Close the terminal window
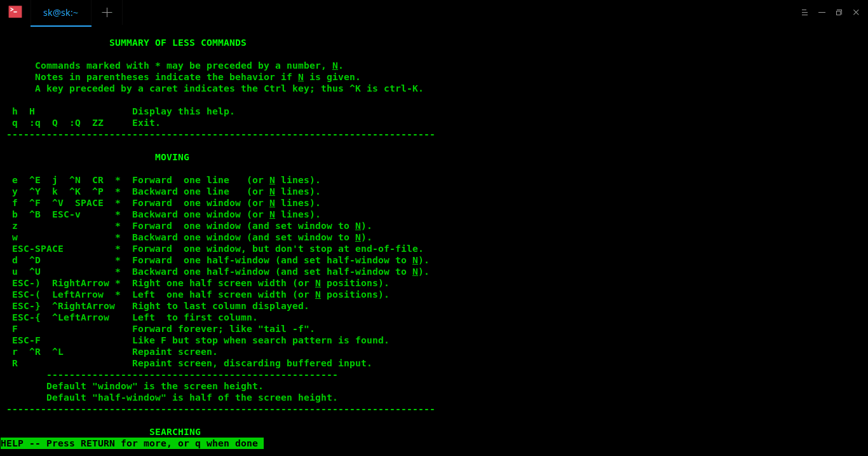868x456 pixels. point(856,12)
